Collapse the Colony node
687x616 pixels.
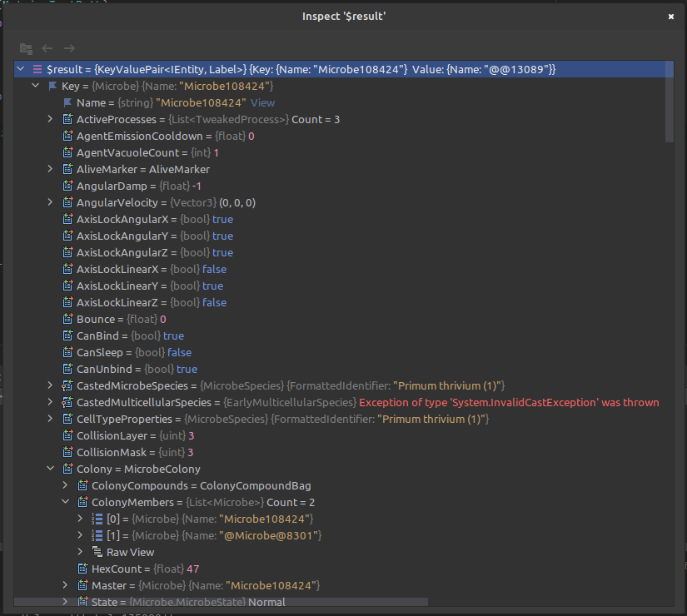pos(50,469)
